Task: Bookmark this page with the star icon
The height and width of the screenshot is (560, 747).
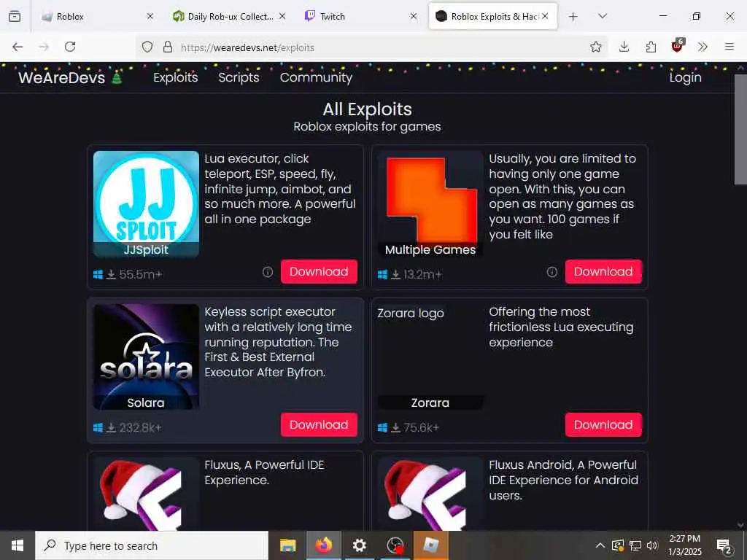Action: click(595, 47)
